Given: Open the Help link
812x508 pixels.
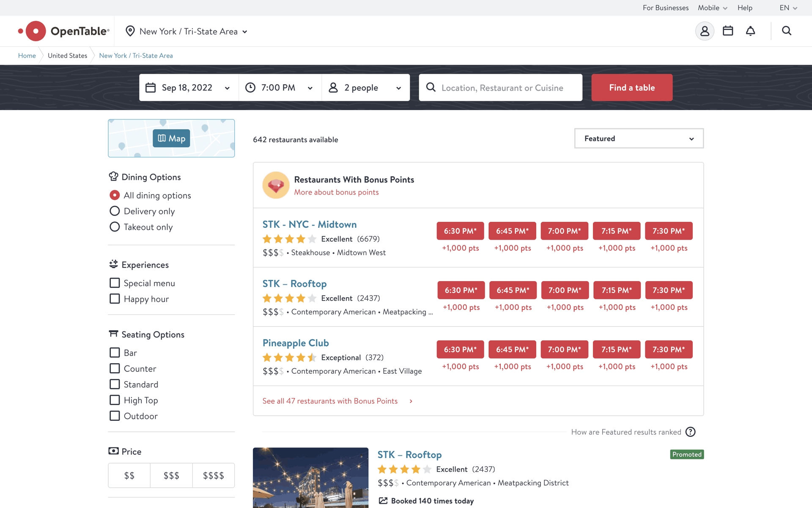Looking at the screenshot, I should click(x=745, y=8).
